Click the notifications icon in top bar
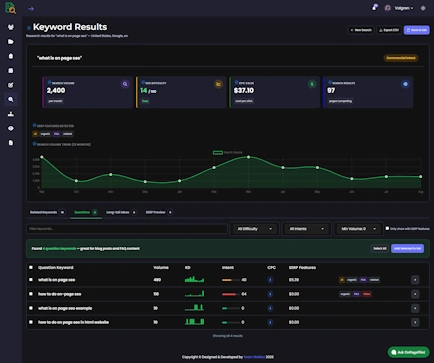Image resolution: width=434 pixels, height=363 pixels. pyautogui.click(x=375, y=7)
